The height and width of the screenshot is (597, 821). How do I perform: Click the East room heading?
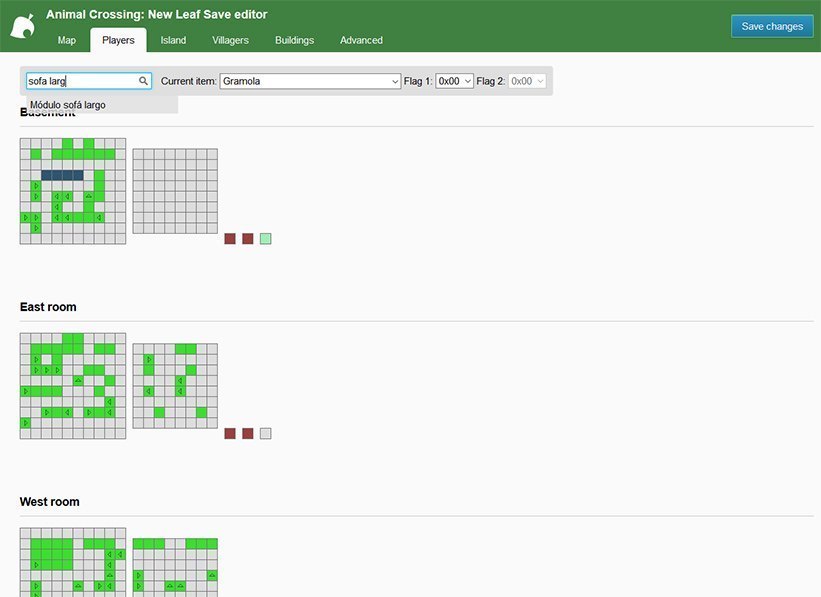point(48,307)
